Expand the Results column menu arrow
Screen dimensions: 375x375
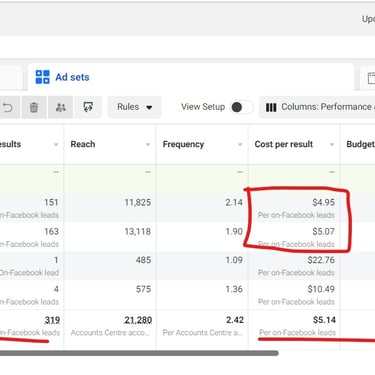(x=56, y=144)
